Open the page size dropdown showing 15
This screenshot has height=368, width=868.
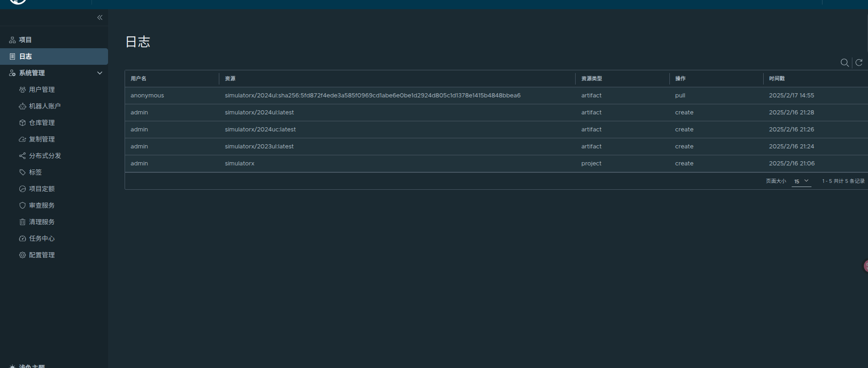[x=801, y=181]
